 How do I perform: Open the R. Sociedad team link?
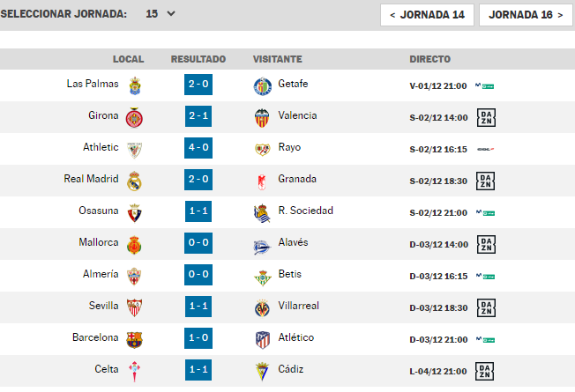(305, 211)
